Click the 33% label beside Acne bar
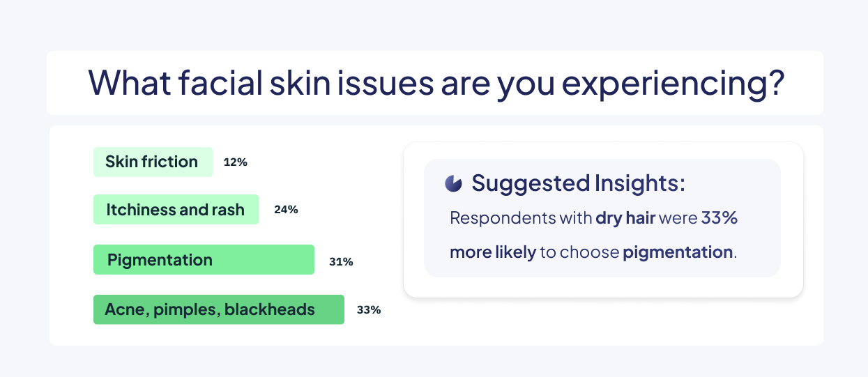The width and height of the screenshot is (868, 377). pos(369,310)
